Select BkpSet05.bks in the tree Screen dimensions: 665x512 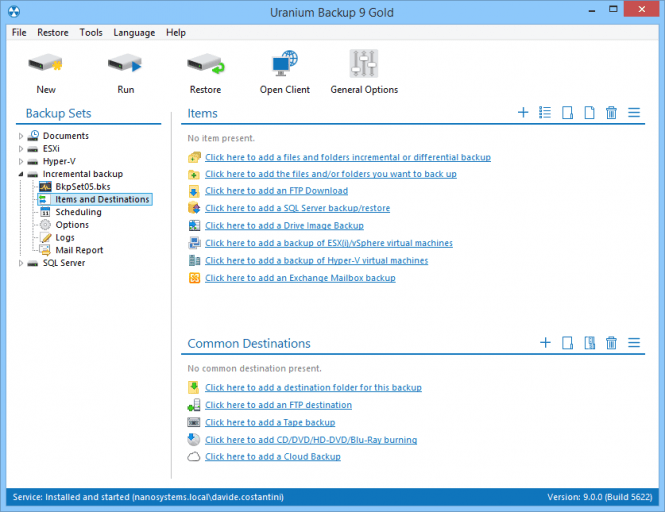tap(83, 187)
